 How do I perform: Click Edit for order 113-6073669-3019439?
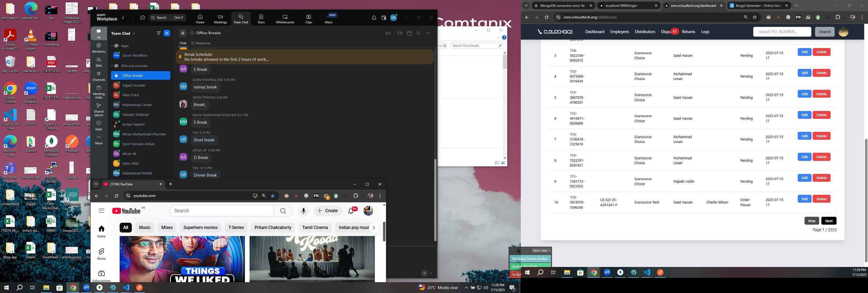click(804, 73)
